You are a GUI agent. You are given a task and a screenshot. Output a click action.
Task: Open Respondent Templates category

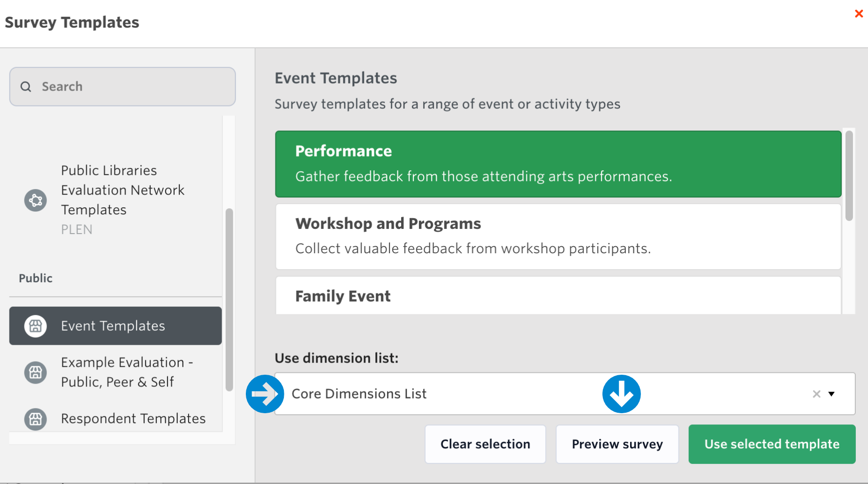(x=133, y=418)
